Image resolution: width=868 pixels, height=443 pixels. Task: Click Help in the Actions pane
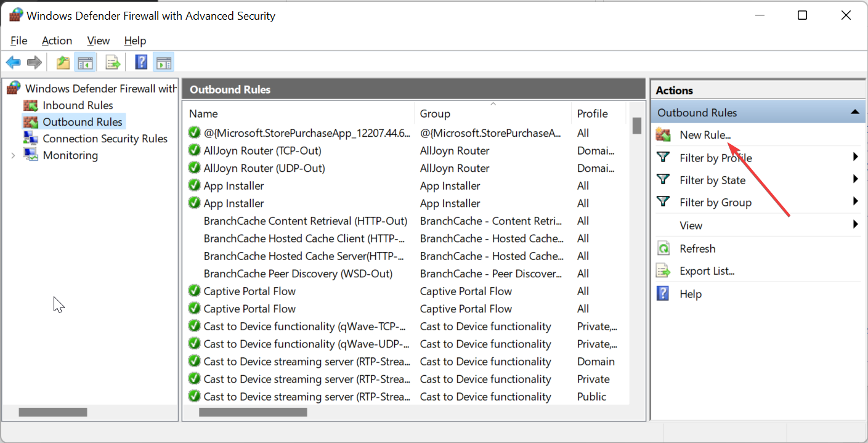pyautogui.click(x=691, y=294)
